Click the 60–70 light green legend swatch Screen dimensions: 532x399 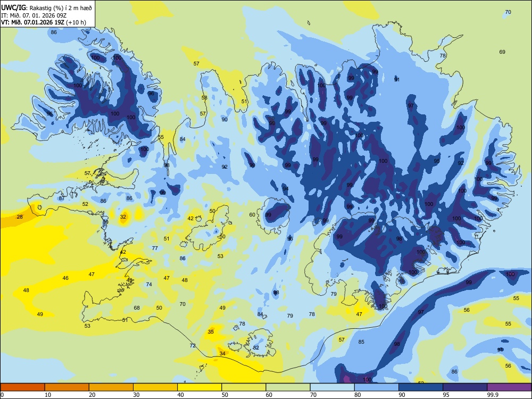point(288,387)
